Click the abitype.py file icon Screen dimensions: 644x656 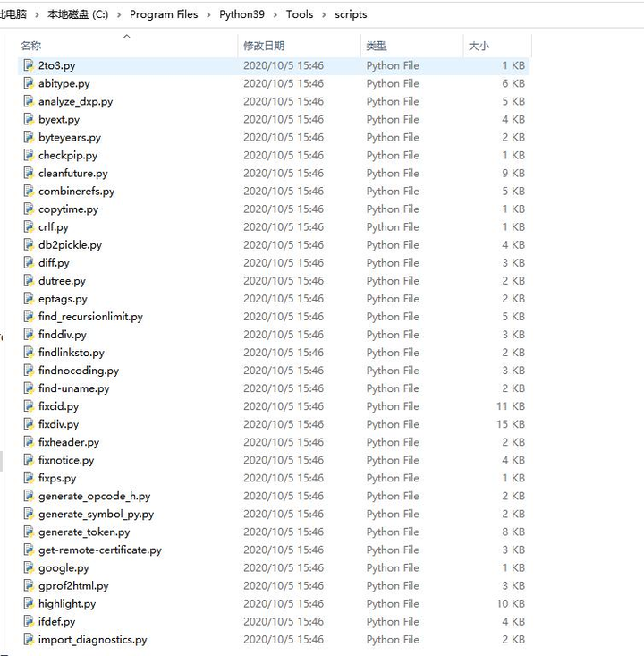pyautogui.click(x=29, y=83)
